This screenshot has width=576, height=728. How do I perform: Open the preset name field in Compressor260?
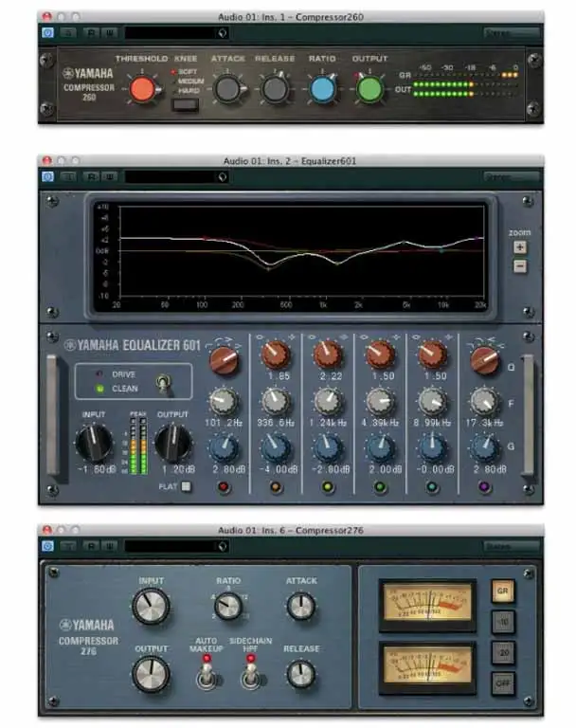pyautogui.click(x=171, y=33)
